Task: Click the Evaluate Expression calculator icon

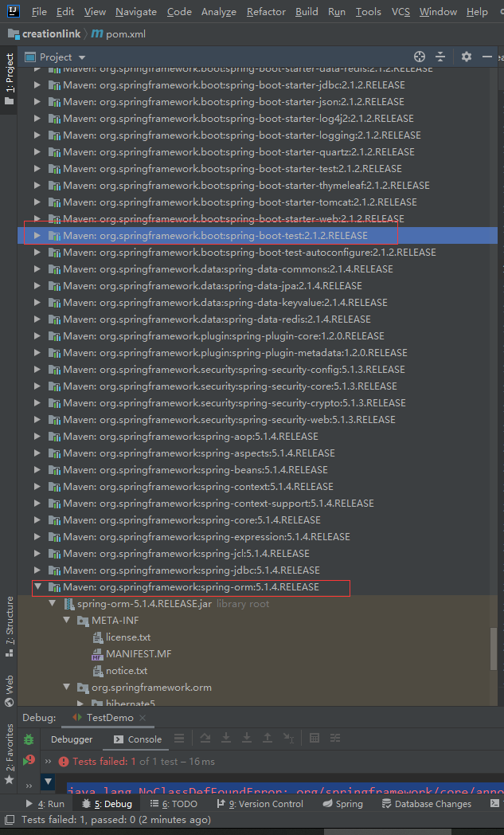Action: pos(315,738)
